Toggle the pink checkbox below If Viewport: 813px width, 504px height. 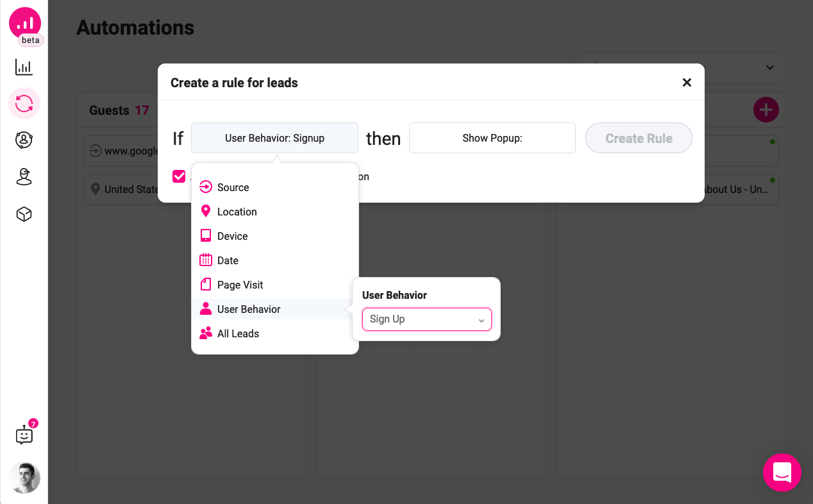(179, 176)
